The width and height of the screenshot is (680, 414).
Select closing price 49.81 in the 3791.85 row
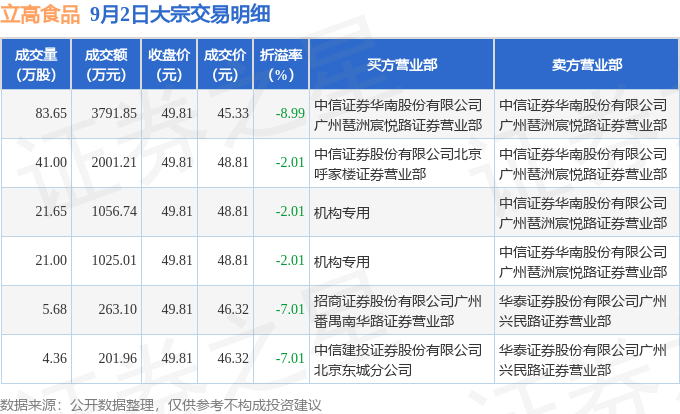(177, 114)
